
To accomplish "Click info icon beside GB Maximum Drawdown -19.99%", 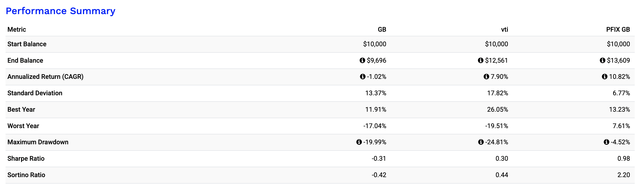I will click(x=359, y=142).
